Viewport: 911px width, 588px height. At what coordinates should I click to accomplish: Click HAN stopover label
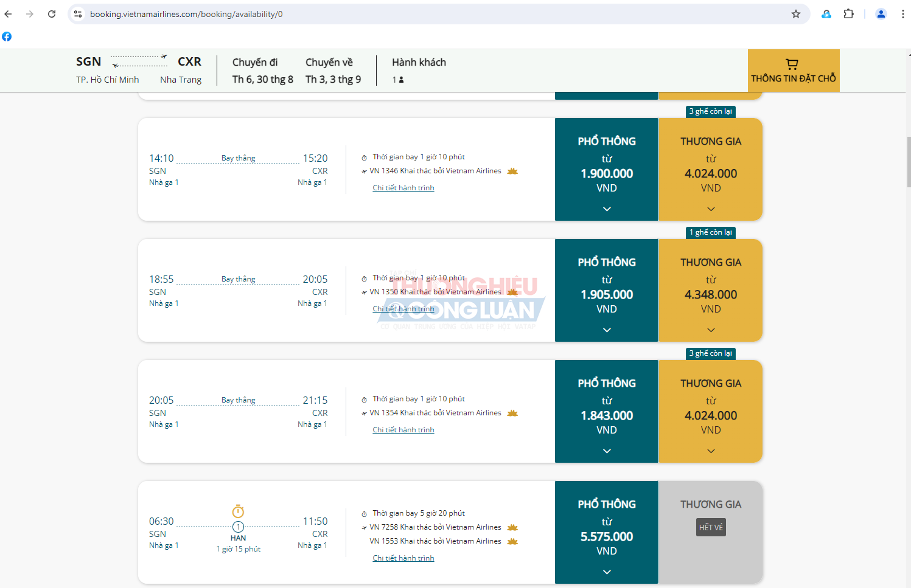(238, 538)
